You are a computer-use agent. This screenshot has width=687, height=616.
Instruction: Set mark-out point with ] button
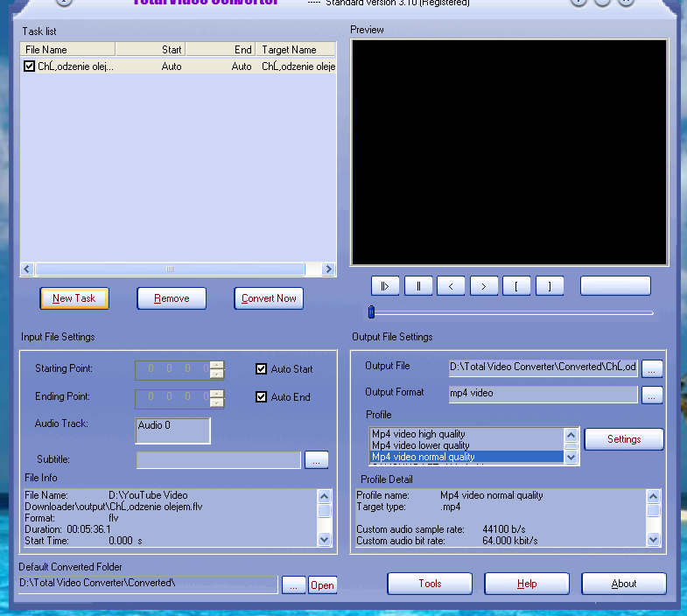click(550, 286)
